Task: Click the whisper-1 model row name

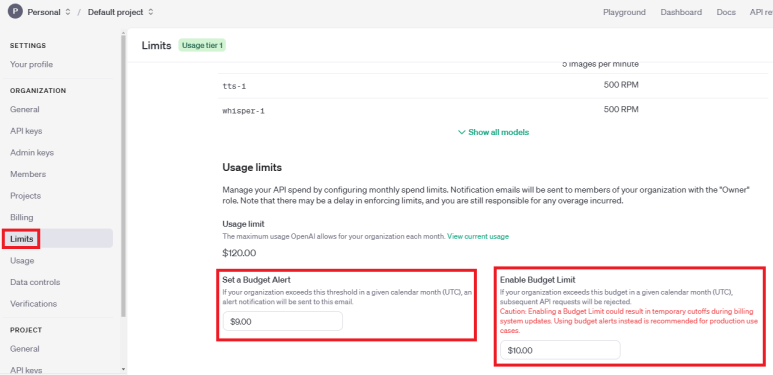Action: click(244, 111)
